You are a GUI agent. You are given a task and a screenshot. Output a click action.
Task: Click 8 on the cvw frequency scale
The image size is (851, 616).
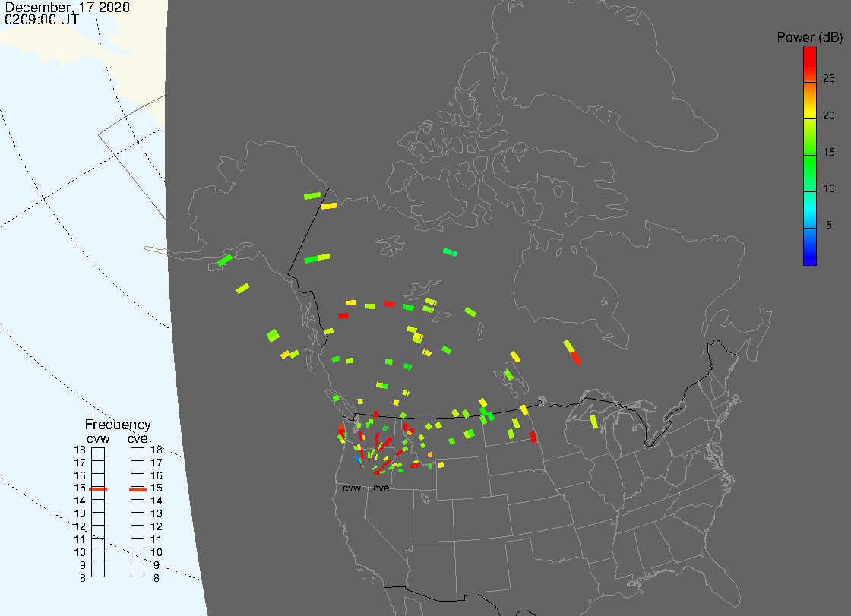tap(83, 579)
